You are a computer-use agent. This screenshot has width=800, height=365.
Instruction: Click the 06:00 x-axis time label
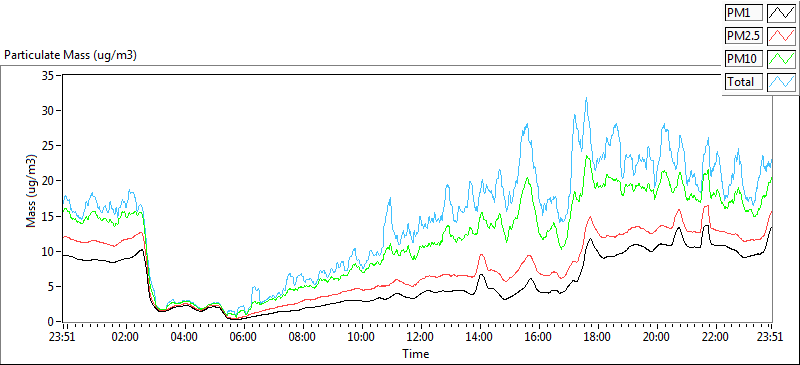(x=243, y=337)
